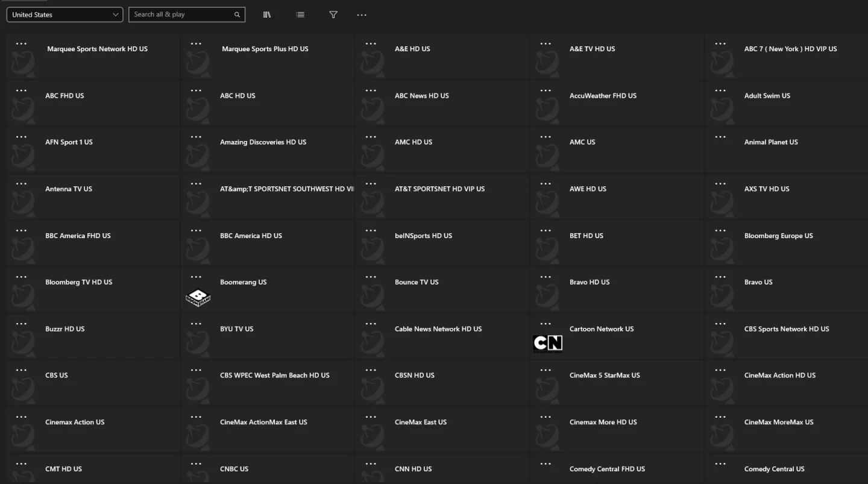Play Cable News Network HD US
Screen dimensions: 868x484
coord(438,329)
